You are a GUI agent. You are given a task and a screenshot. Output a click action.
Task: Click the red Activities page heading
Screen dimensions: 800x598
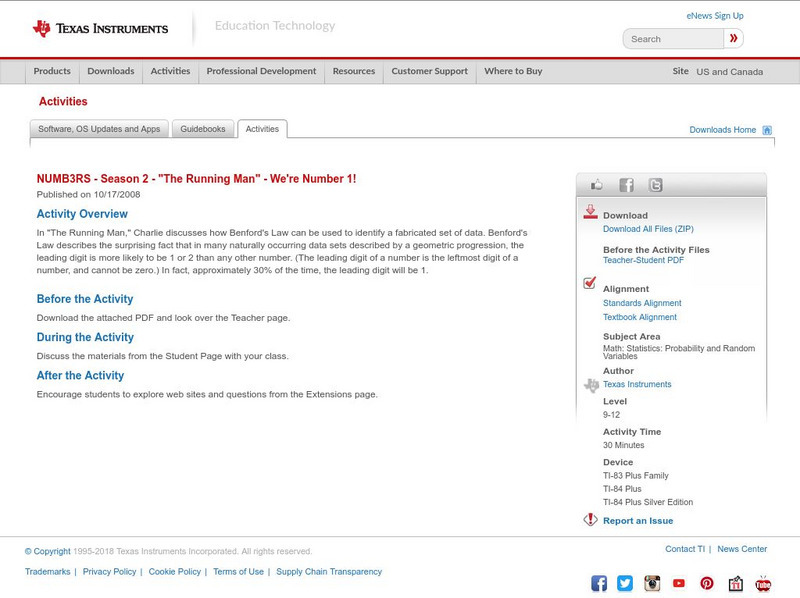63,102
